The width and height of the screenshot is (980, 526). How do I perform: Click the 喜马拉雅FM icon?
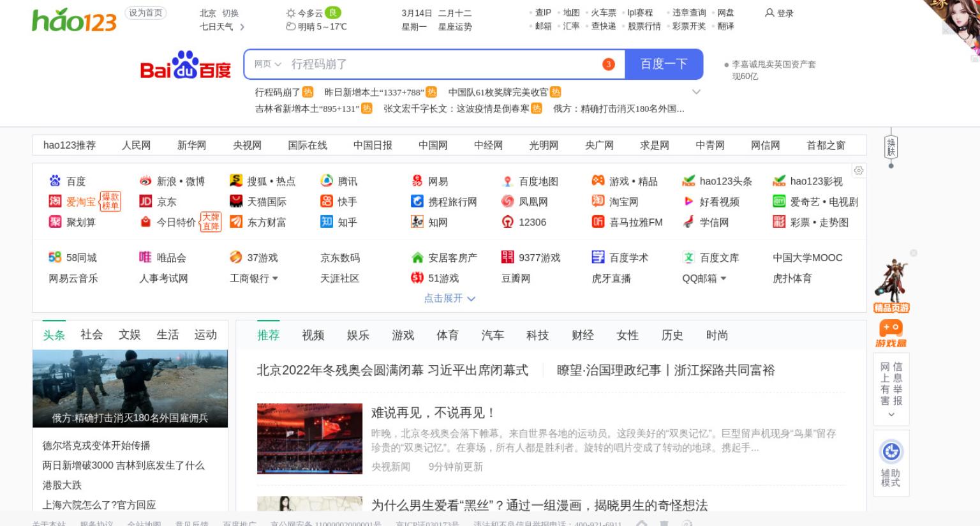pos(598,222)
